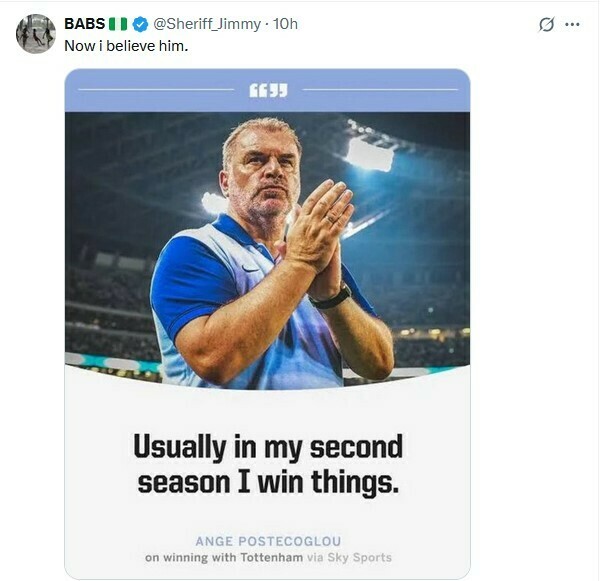Click the BABS display name
Viewport: 600px width, 581px height.
(x=84, y=23)
